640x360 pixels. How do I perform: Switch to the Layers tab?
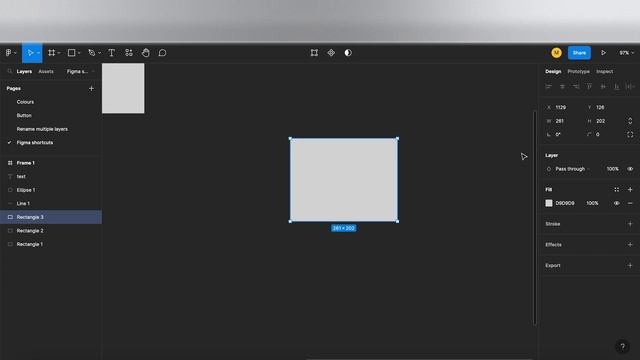24,71
